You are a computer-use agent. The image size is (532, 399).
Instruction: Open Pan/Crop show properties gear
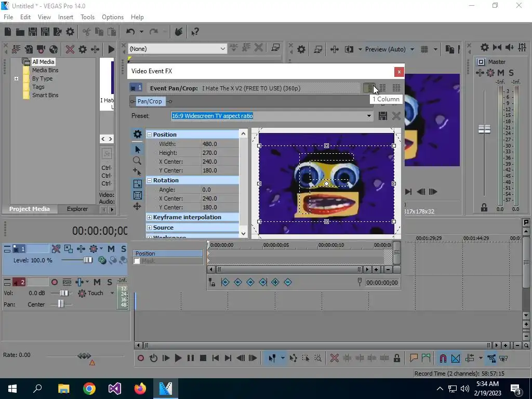click(137, 134)
